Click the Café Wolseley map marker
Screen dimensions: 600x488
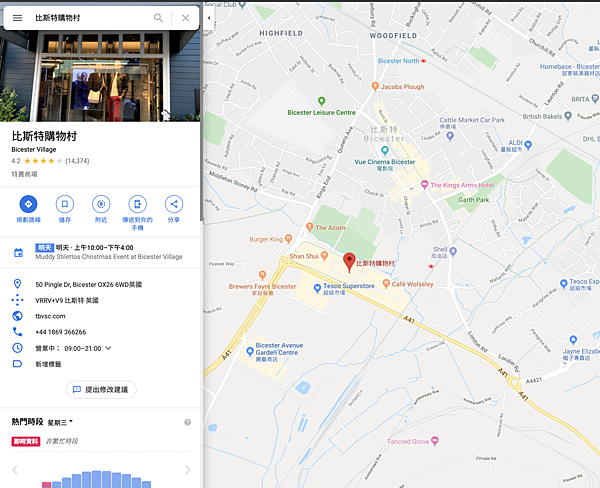click(x=386, y=284)
